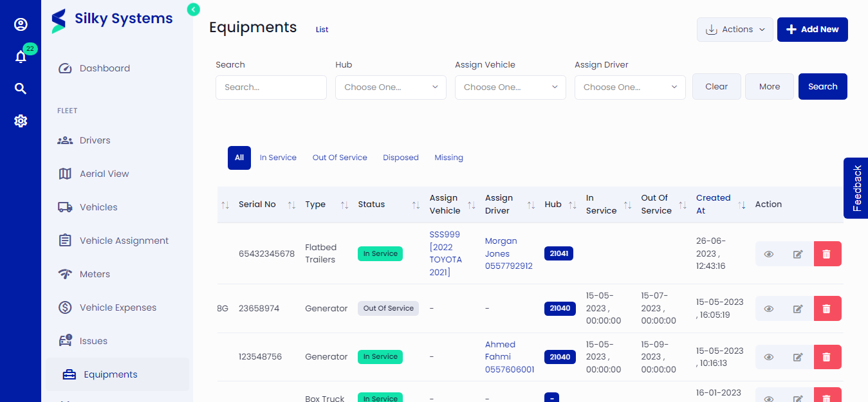View details of equipment 23658974
868x402 pixels.
click(x=768, y=309)
